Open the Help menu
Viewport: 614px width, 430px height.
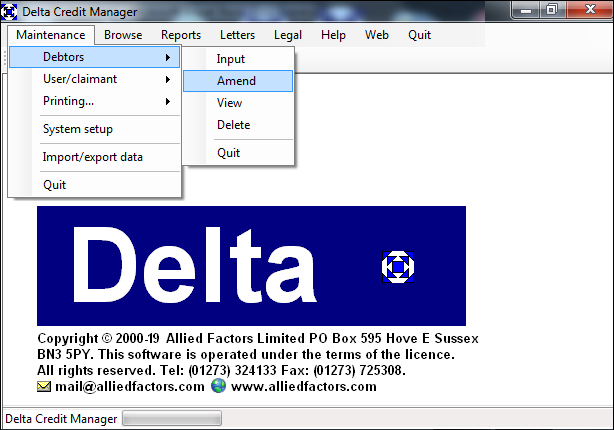(x=333, y=35)
